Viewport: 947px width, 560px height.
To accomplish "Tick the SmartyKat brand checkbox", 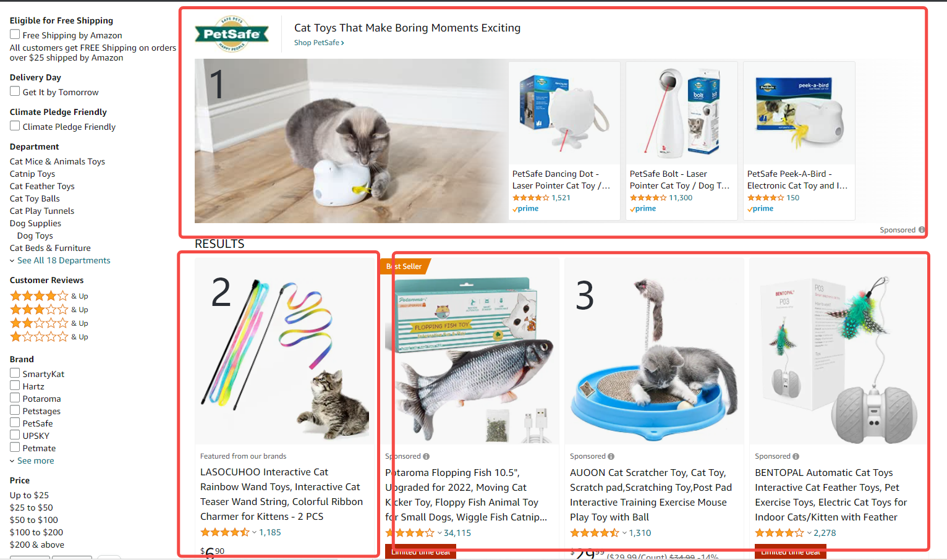I will (15, 373).
